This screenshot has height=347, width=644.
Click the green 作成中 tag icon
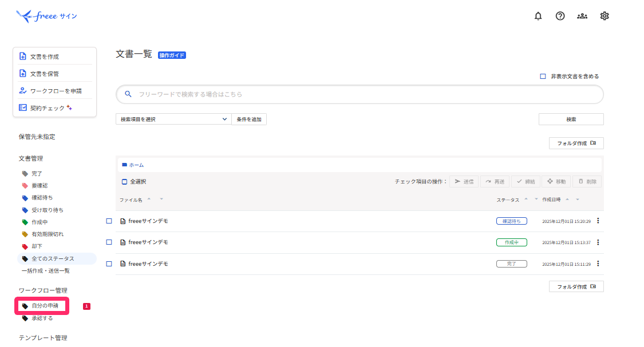[25, 222]
